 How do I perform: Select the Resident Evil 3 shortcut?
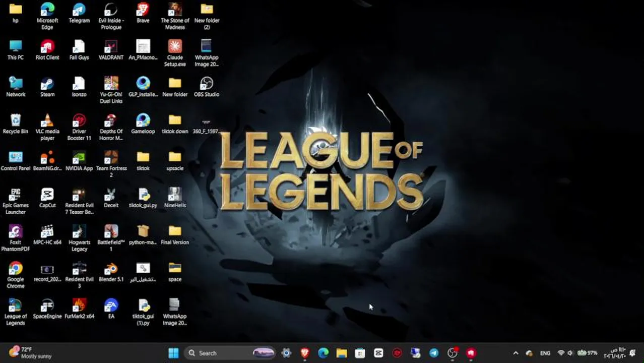point(79,275)
